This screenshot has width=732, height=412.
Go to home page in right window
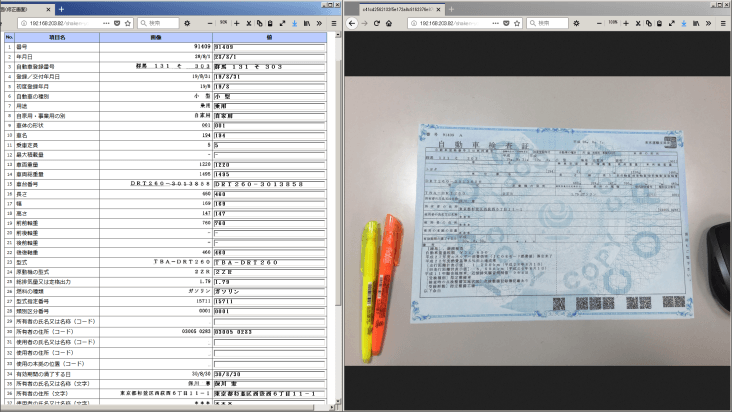388,23
